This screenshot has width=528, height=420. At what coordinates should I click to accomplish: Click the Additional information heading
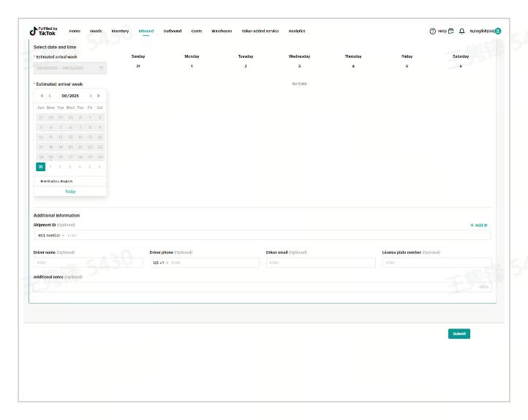(x=56, y=216)
